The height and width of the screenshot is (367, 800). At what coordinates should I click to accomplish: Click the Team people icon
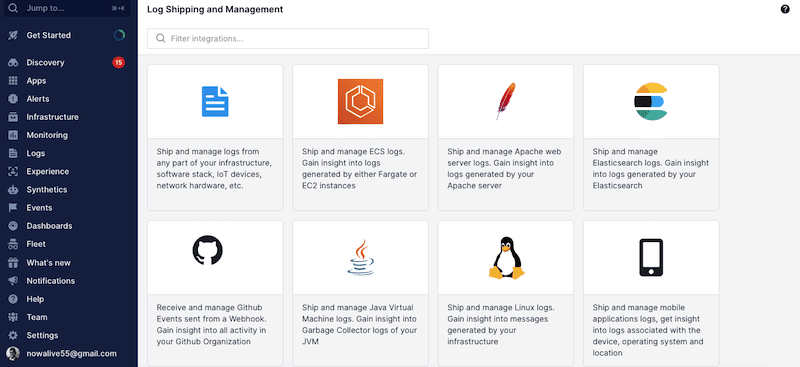(13, 317)
